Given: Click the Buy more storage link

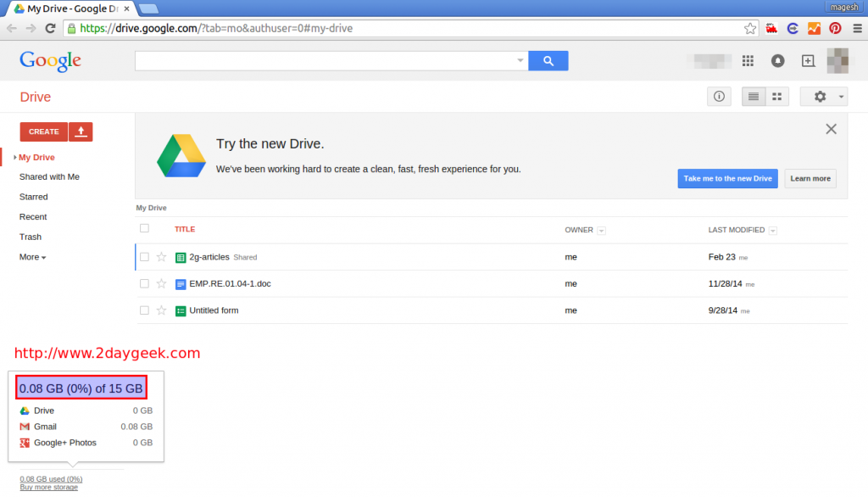Looking at the screenshot, I should [x=49, y=488].
